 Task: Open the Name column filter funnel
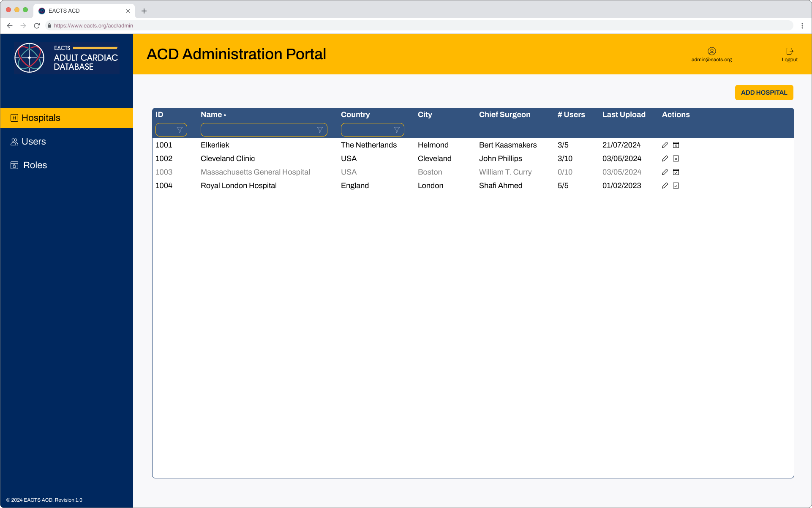(320, 130)
